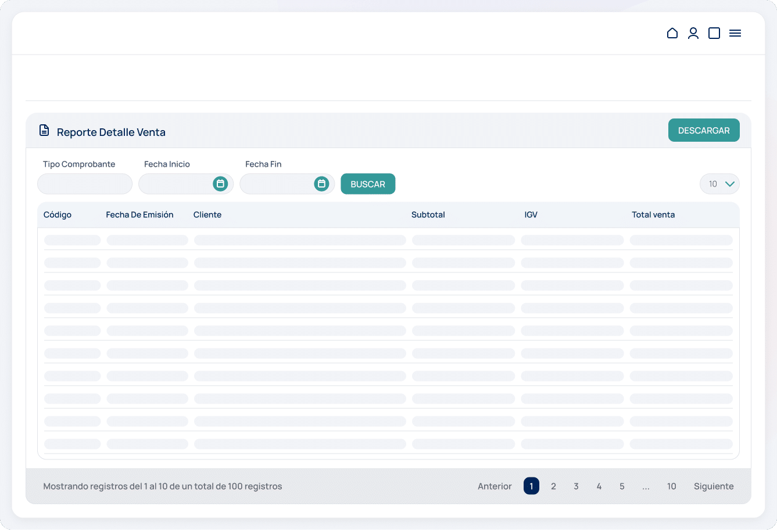The image size is (777, 532).
Task: Open the home icon in top bar
Action: click(x=672, y=33)
